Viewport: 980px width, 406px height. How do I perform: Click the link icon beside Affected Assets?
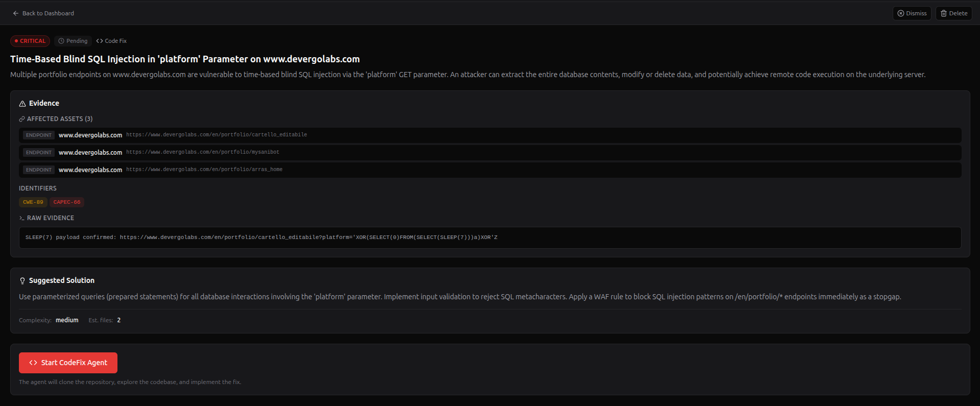click(x=22, y=119)
